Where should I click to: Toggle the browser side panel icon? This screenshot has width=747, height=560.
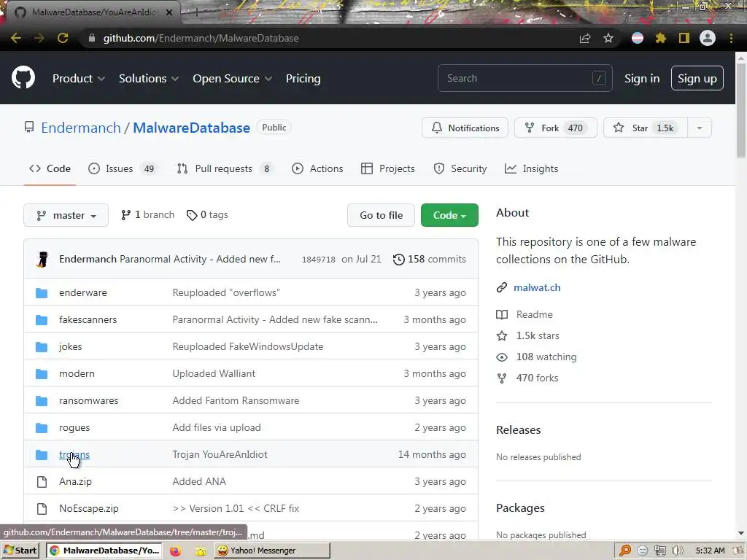[x=684, y=38]
